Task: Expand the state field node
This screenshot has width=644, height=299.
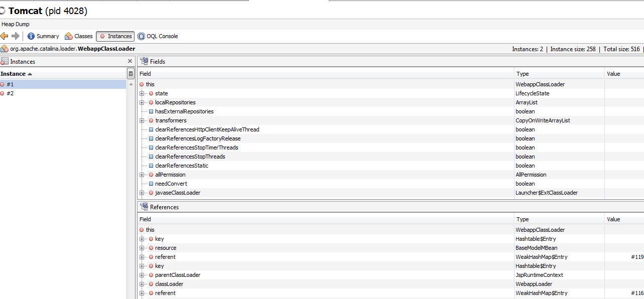Action: click(x=142, y=94)
